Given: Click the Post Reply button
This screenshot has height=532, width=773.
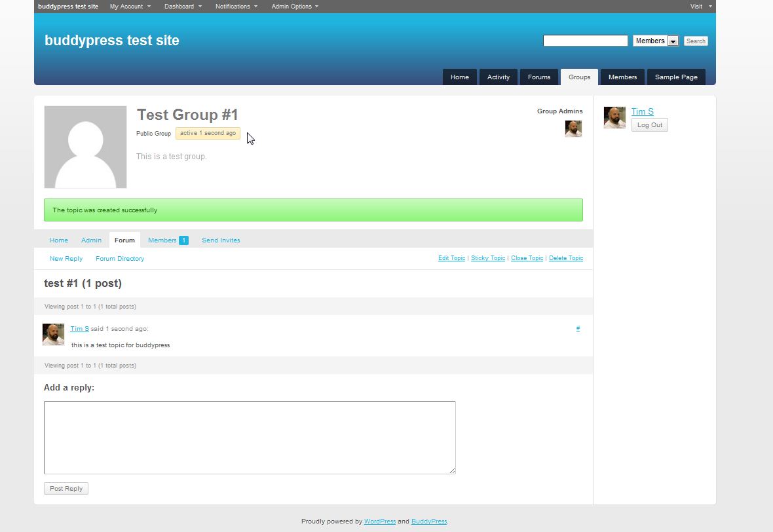Looking at the screenshot, I should [66, 489].
